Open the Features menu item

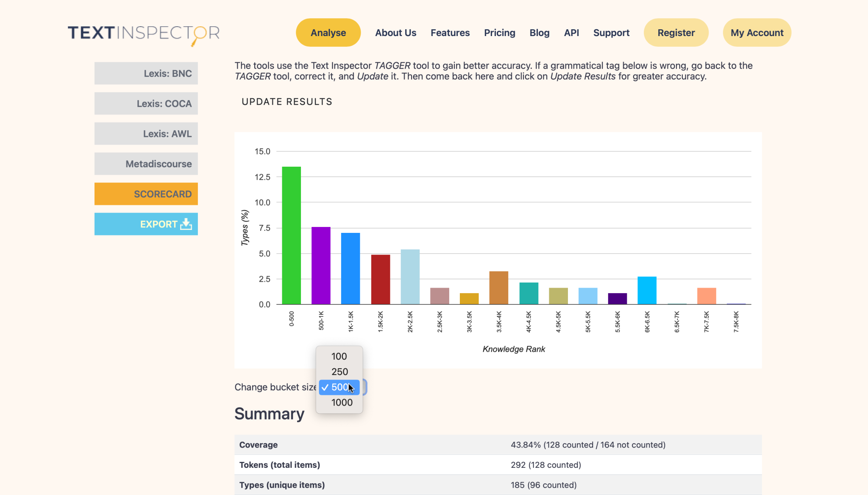pyautogui.click(x=450, y=33)
